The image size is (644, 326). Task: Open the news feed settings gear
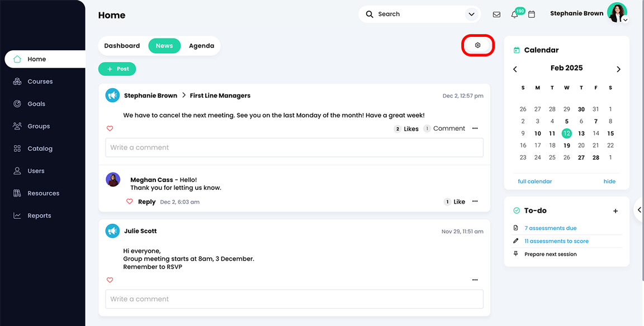(477, 45)
